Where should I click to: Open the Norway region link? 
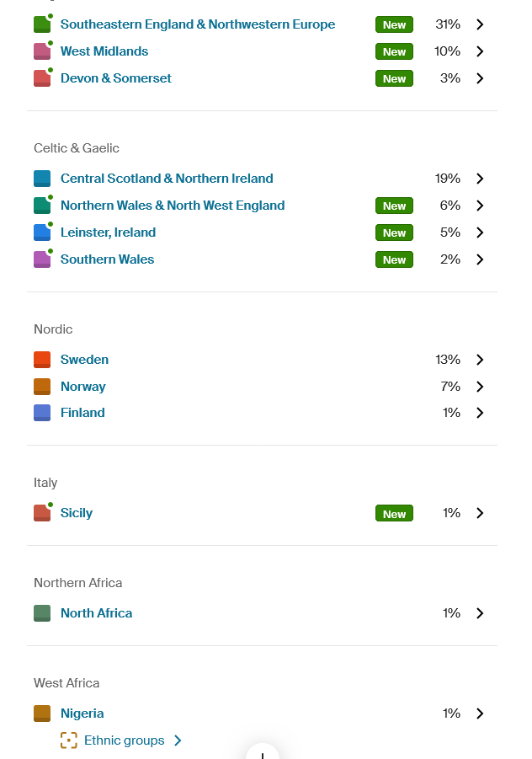tap(82, 387)
